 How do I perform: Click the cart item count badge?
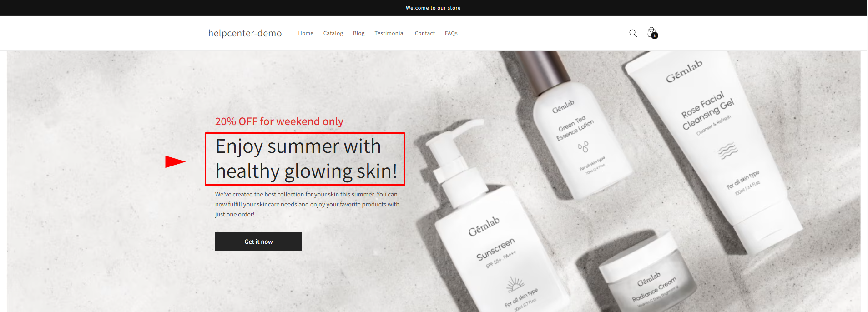[x=655, y=35]
